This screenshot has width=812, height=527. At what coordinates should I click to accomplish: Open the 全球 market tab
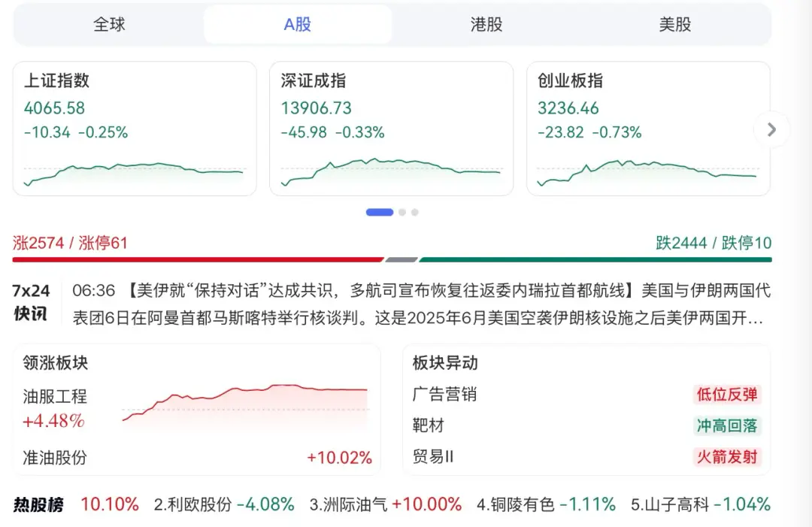(x=109, y=23)
